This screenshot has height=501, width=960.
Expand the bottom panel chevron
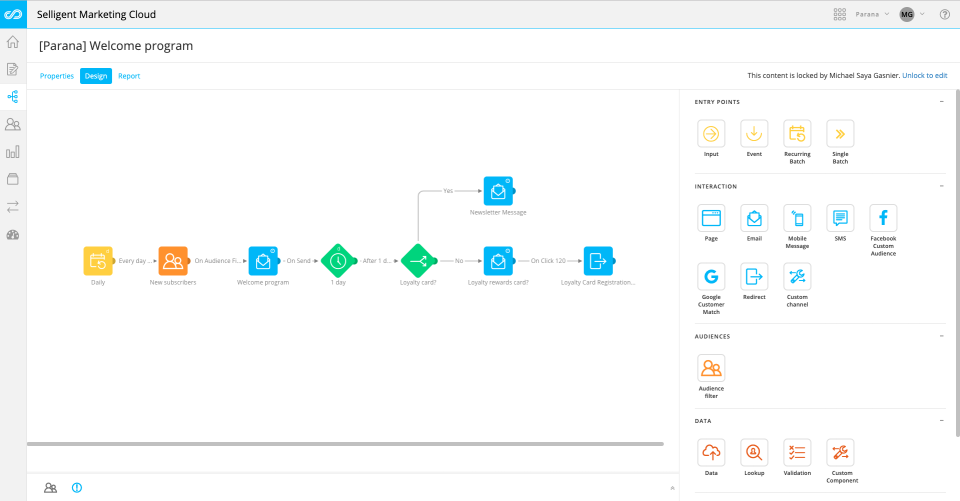coord(672,488)
